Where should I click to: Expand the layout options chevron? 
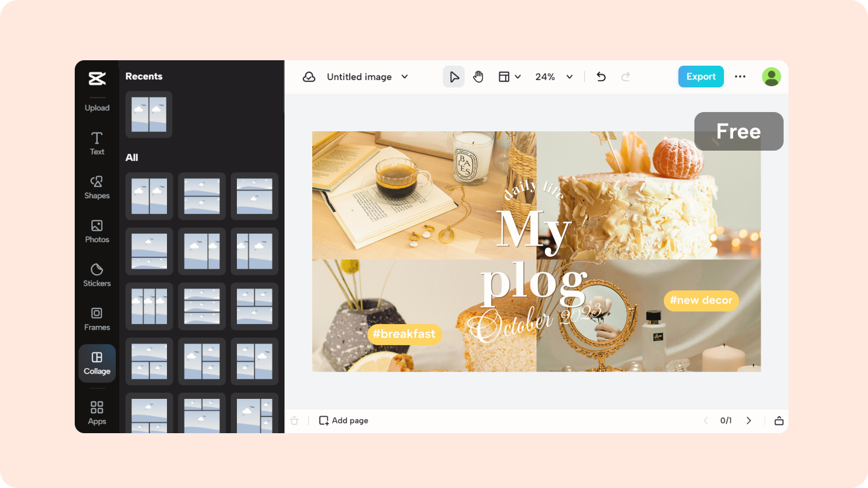coord(518,77)
